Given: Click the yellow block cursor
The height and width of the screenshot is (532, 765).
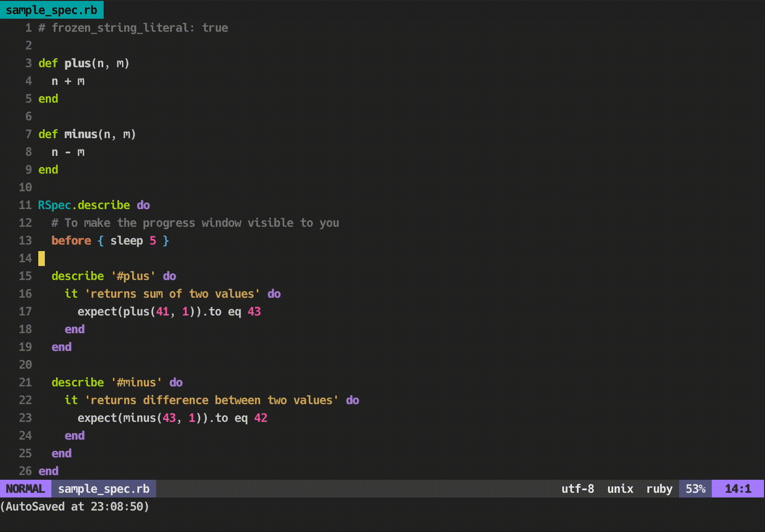Looking at the screenshot, I should 42,258.
